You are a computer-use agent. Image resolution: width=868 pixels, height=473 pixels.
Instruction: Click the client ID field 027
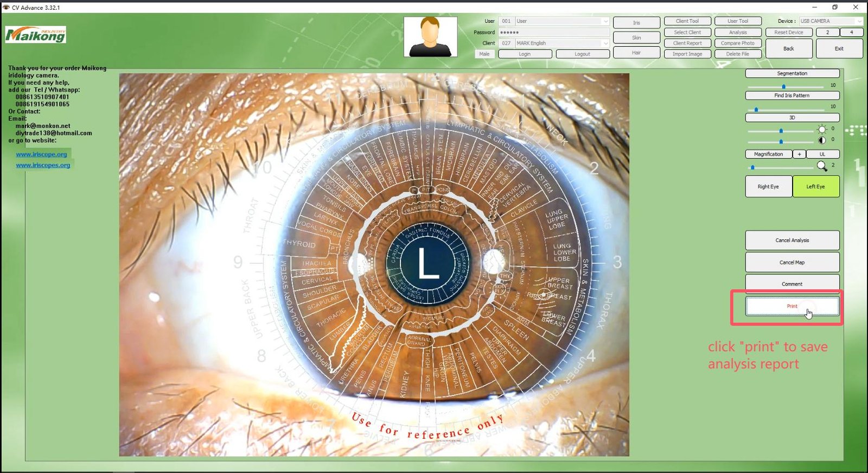(506, 43)
